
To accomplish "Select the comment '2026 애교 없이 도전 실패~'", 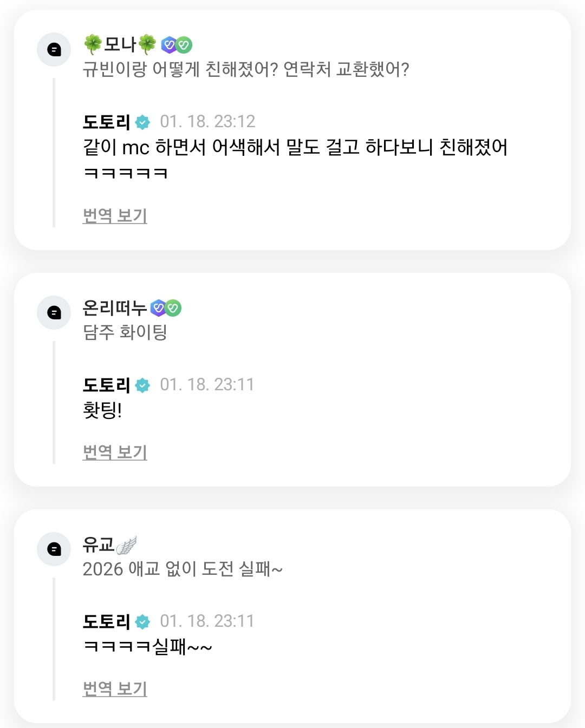I will (x=183, y=569).
